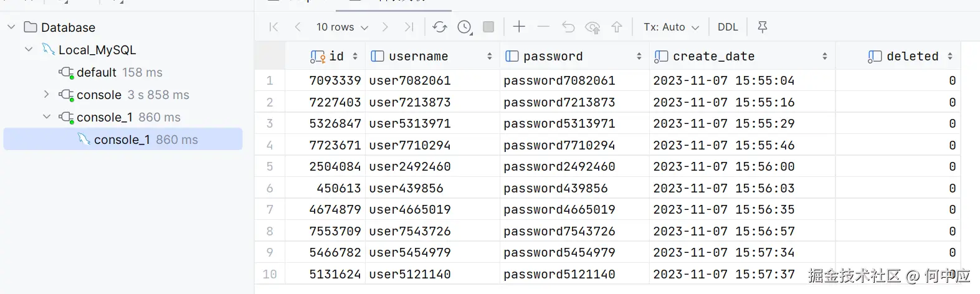Select the highlighted console_1 query file
This screenshot has height=294, width=980.
[123, 140]
